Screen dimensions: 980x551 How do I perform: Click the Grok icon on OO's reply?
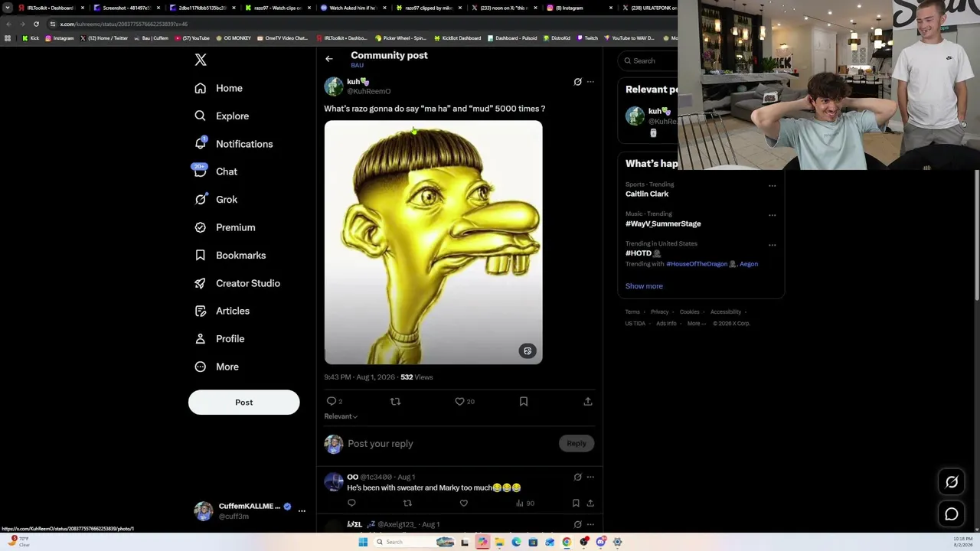click(x=578, y=477)
